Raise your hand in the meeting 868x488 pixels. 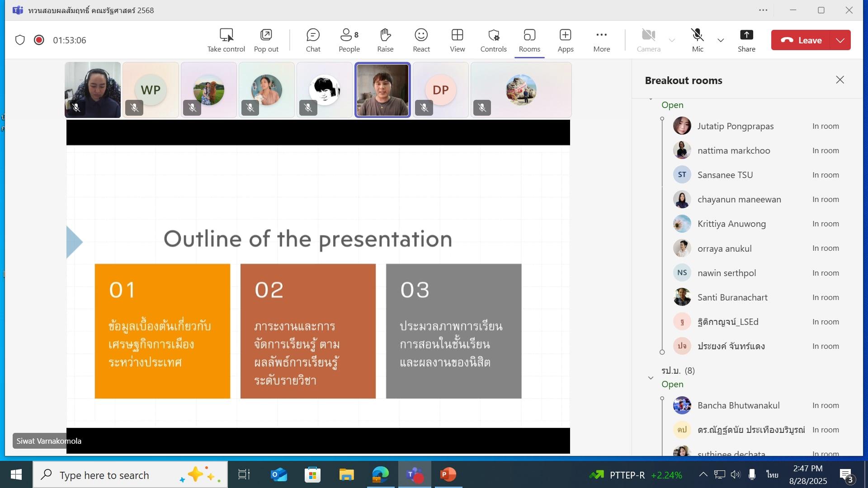[385, 40]
